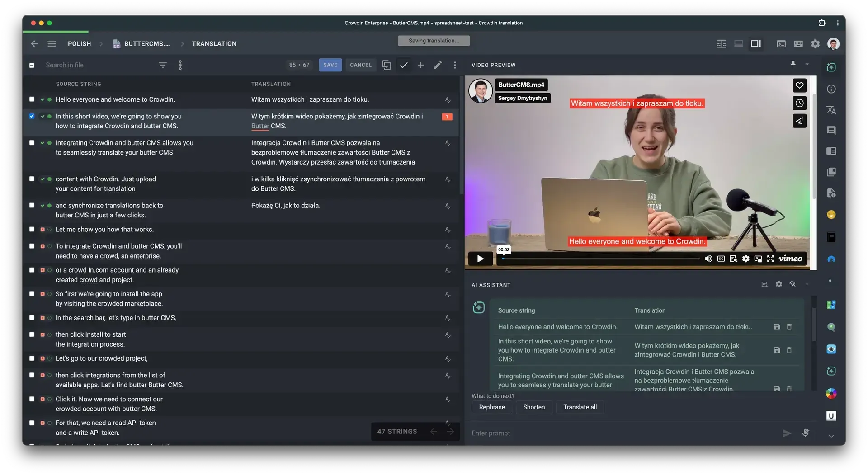This screenshot has width=868, height=475.
Task: Open the string info panel icon
Action: (x=831, y=89)
